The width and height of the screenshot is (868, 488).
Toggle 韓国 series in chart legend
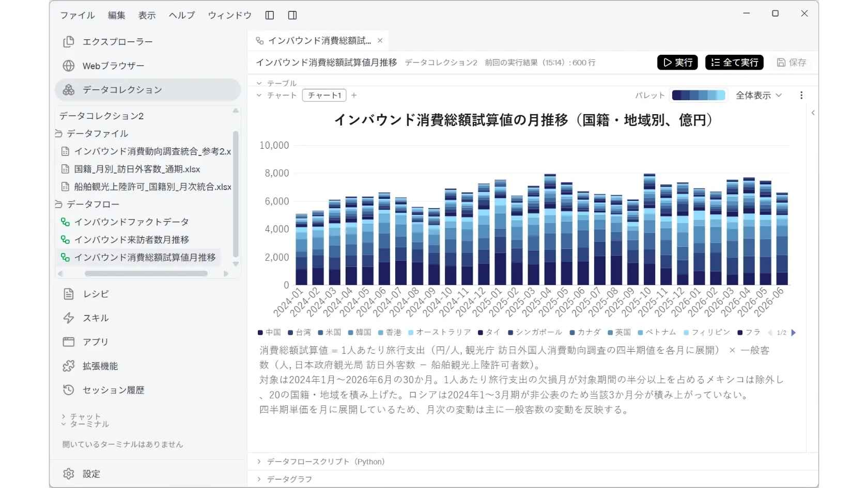coord(360,333)
